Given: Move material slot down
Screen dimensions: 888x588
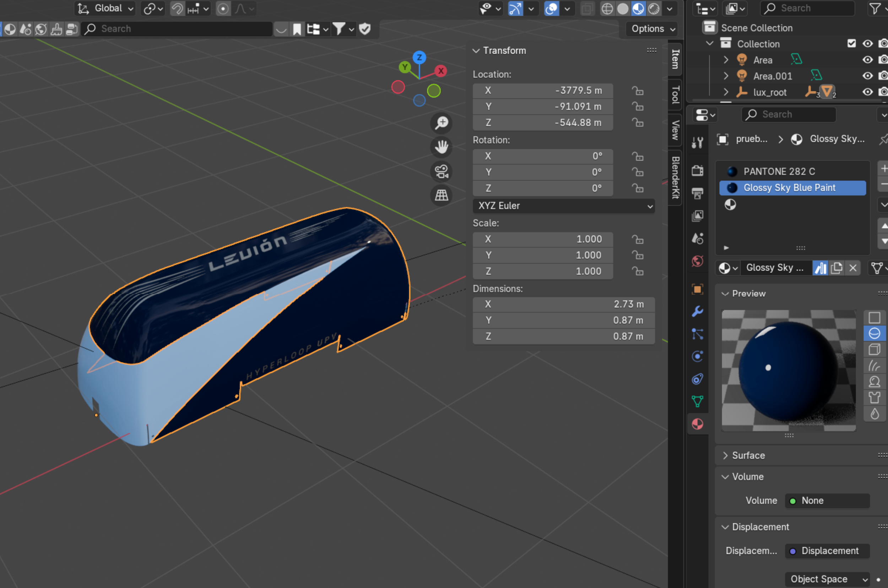Looking at the screenshot, I should tap(883, 241).
